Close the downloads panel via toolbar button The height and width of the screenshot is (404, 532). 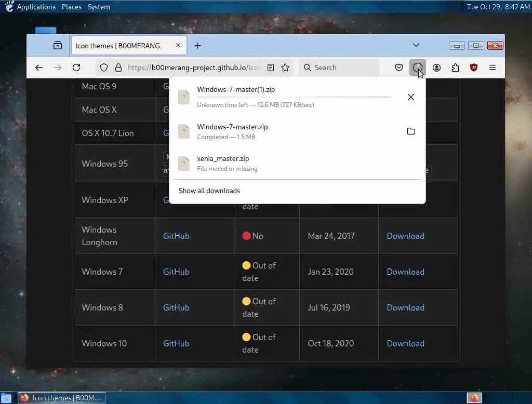tap(418, 68)
